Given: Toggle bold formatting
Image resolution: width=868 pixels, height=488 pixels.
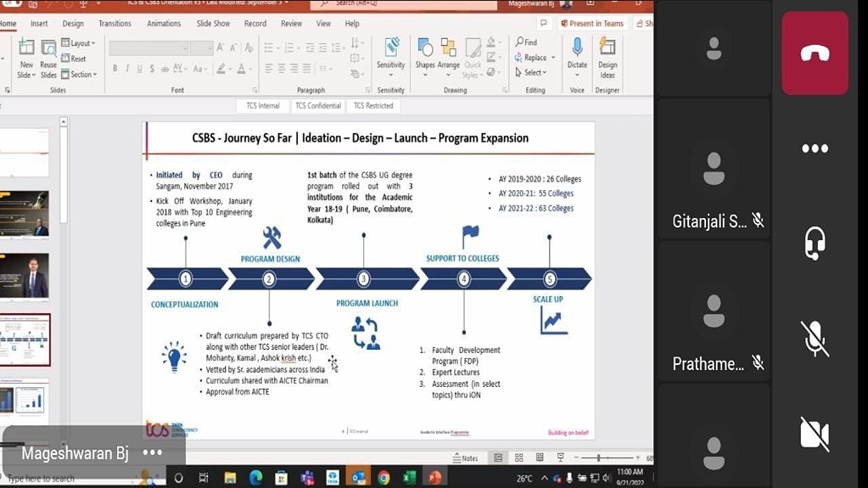Looking at the screenshot, I should [x=115, y=69].
